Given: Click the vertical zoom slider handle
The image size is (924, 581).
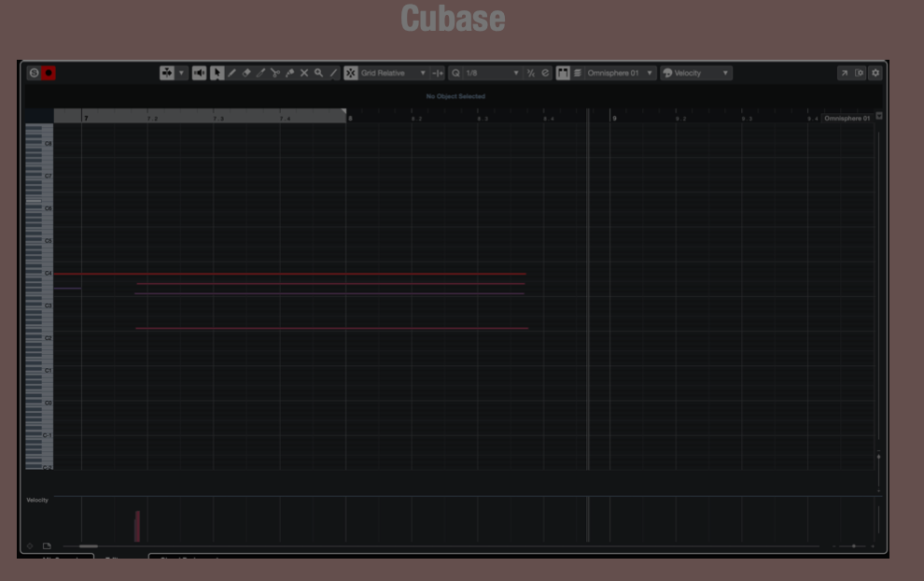Looking at the screenshot, I should click(878, 457).
